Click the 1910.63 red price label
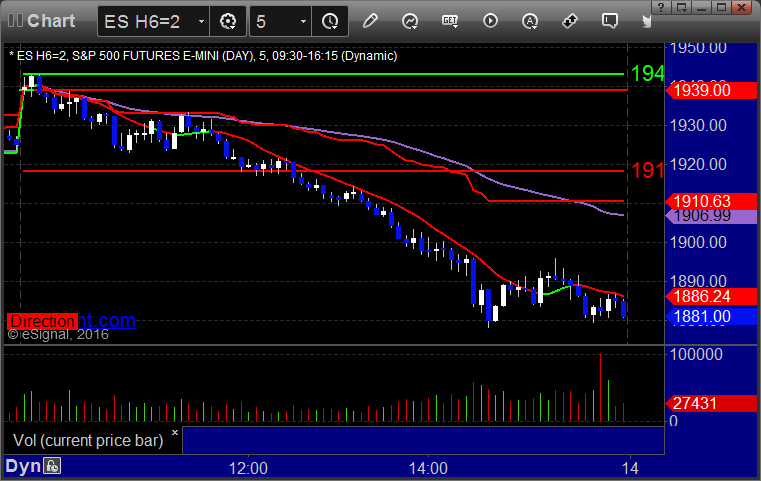Viewport: 761px width, 481px height. click(711, 201)
